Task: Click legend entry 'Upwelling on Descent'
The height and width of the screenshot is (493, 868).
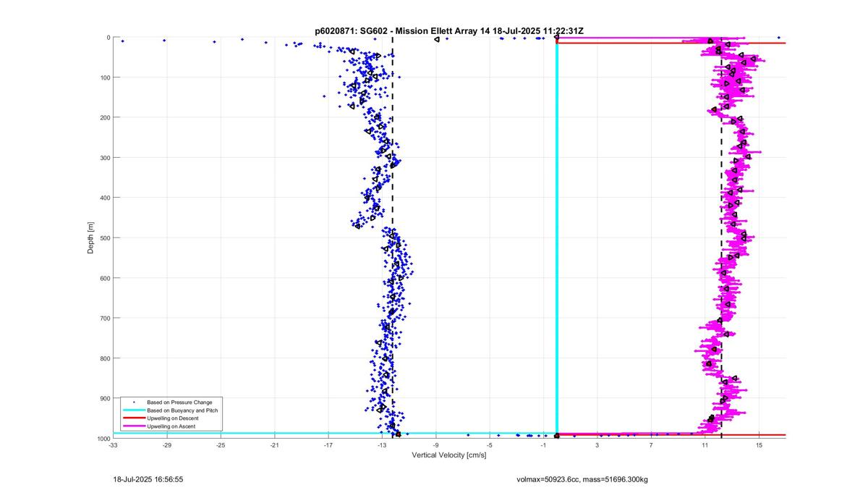Action: [172, 418]
